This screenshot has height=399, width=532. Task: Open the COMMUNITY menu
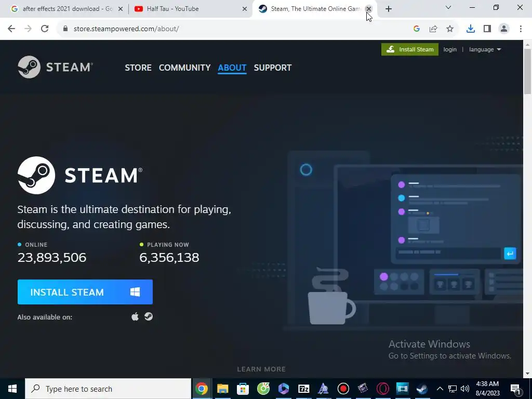tap(184, 68)
